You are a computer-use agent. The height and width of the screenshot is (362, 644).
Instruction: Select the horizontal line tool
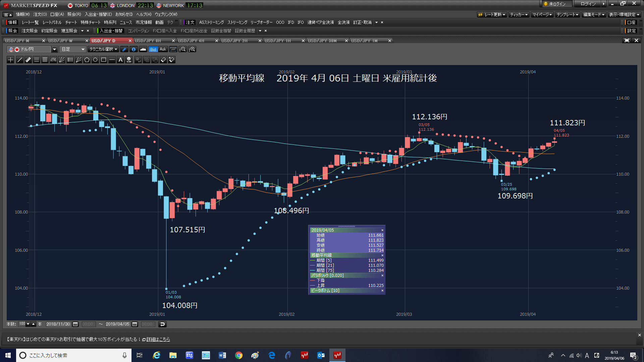click(112, 60)
